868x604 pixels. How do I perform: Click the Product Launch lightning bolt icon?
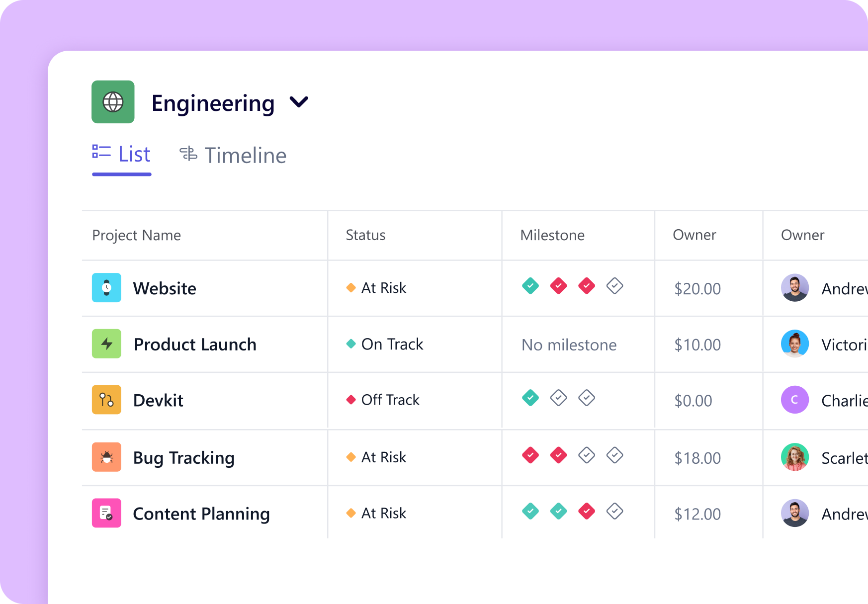(106, 344)
